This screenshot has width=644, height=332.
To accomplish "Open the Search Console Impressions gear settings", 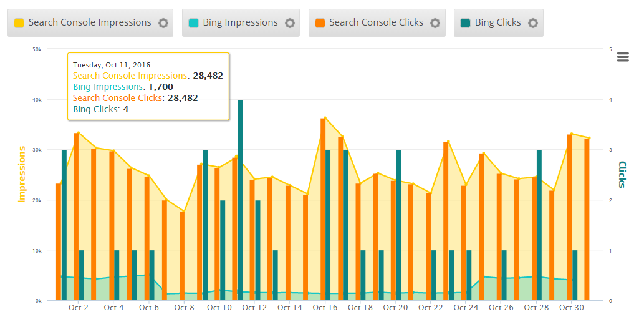I will coord(163,23).
